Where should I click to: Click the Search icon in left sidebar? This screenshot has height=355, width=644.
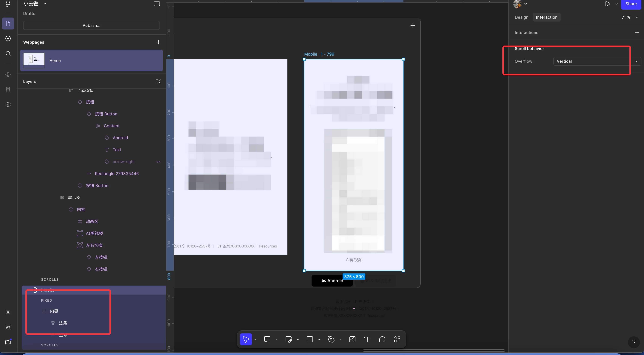pos(8,53)
